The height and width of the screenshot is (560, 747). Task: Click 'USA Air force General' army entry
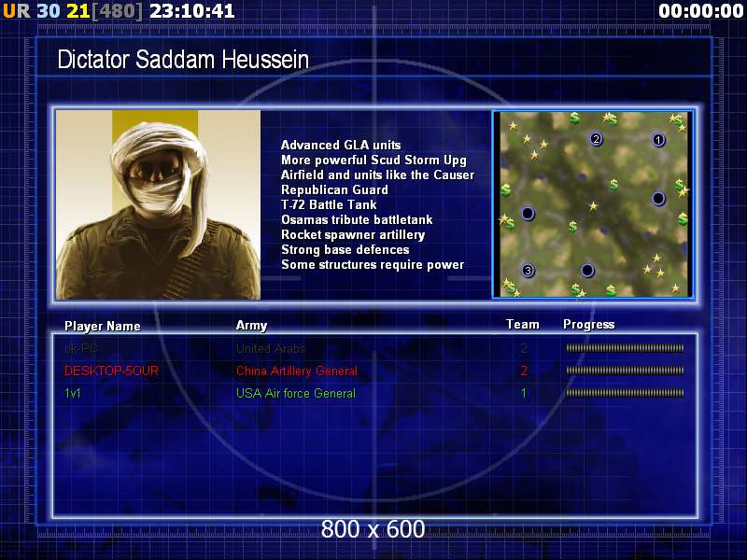296,393
